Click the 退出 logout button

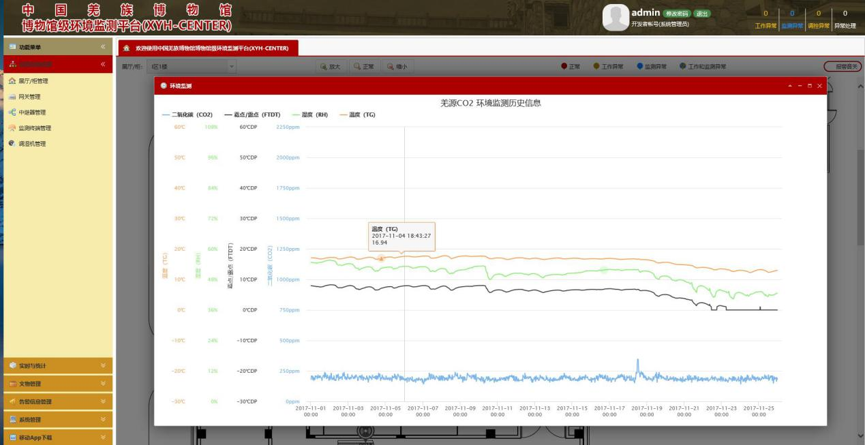point(702,14)
